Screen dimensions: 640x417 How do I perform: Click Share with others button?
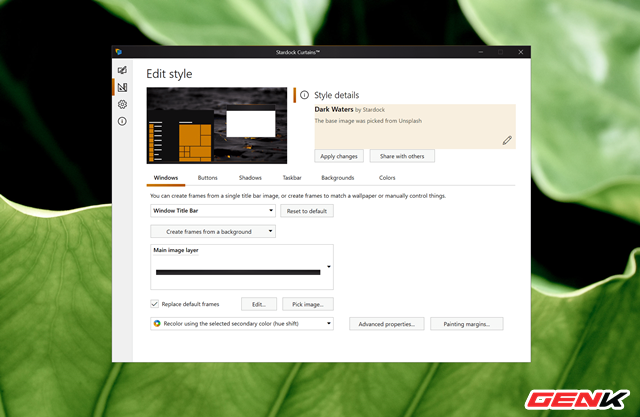402,156
